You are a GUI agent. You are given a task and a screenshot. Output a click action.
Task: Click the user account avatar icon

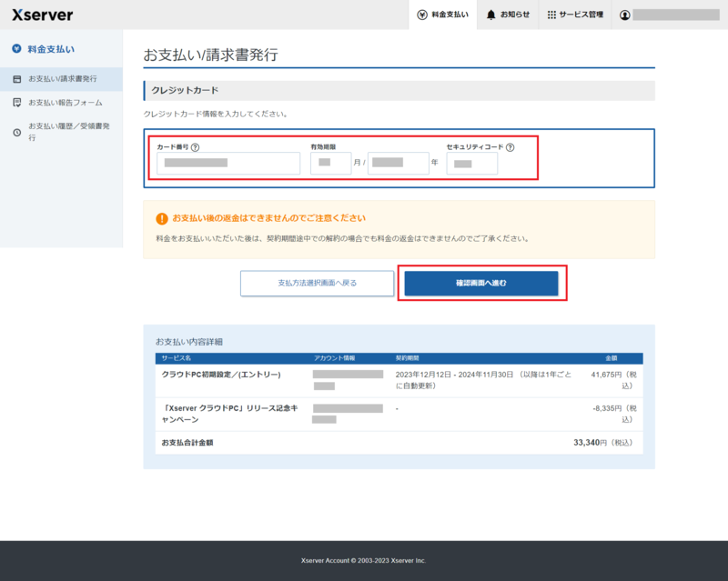pyautogui.click(x=625, y=15)
